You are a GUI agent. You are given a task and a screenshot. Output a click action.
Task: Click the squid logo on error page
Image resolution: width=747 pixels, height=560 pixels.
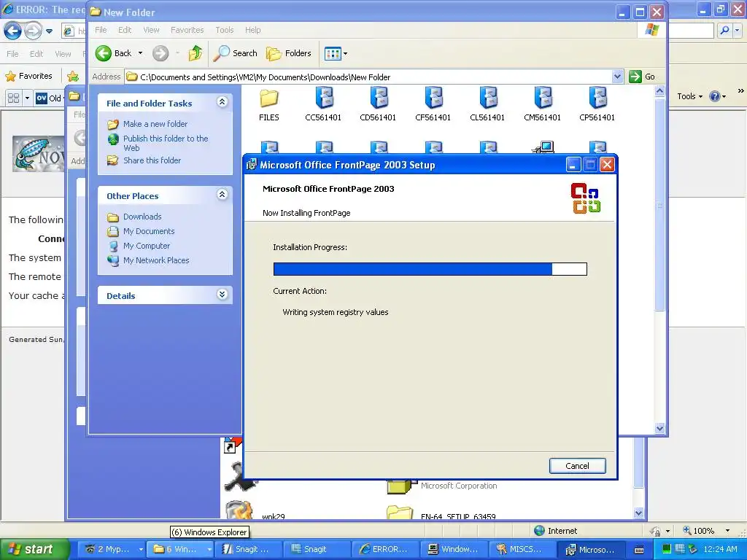38,154
